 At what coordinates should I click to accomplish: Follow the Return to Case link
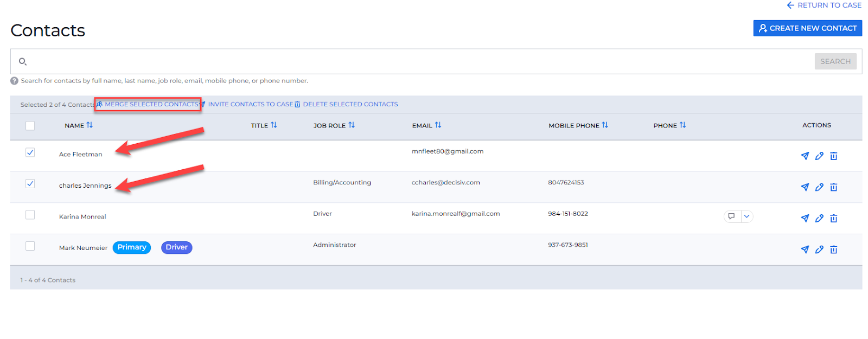(824, 5)
